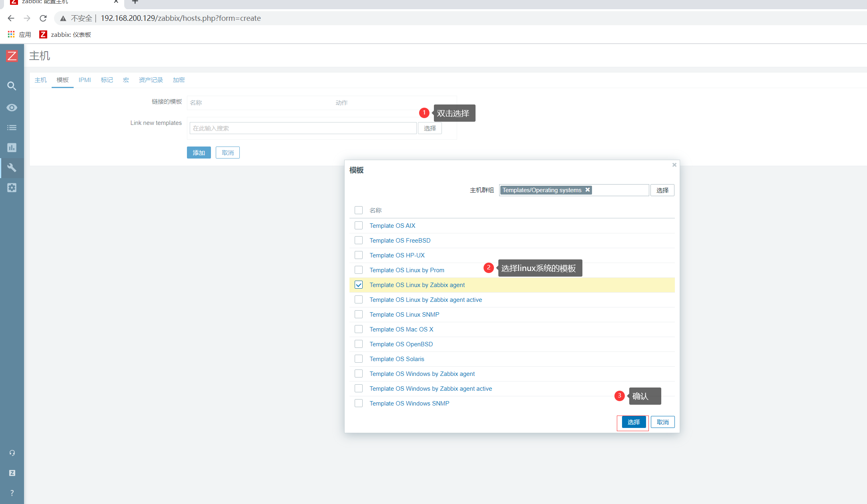Open Inventory list icon in sidebar

pos(12,128)
